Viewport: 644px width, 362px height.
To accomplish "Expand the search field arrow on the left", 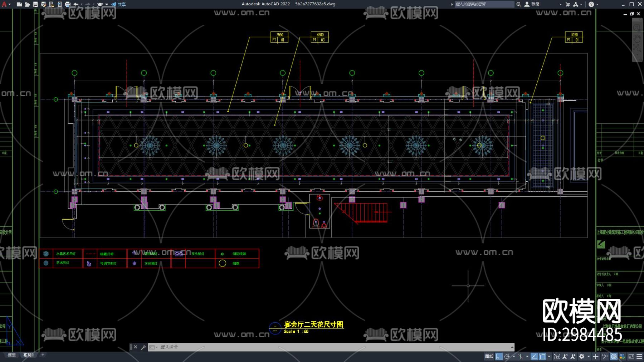I will (x=452, y=4).
